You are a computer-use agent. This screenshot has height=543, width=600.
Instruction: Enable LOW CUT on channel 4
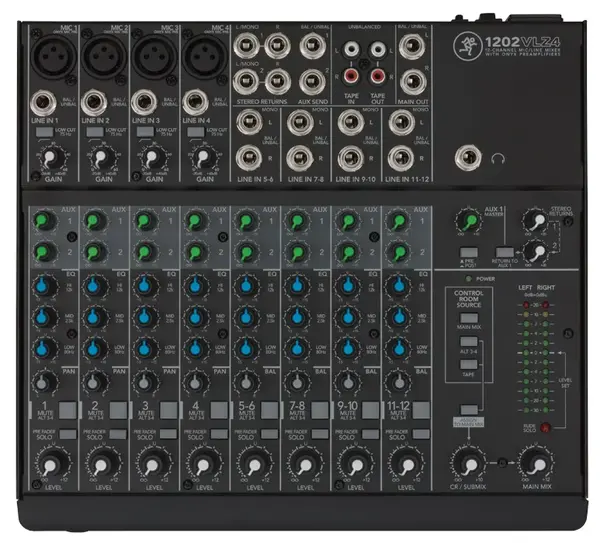click(196, 132)
